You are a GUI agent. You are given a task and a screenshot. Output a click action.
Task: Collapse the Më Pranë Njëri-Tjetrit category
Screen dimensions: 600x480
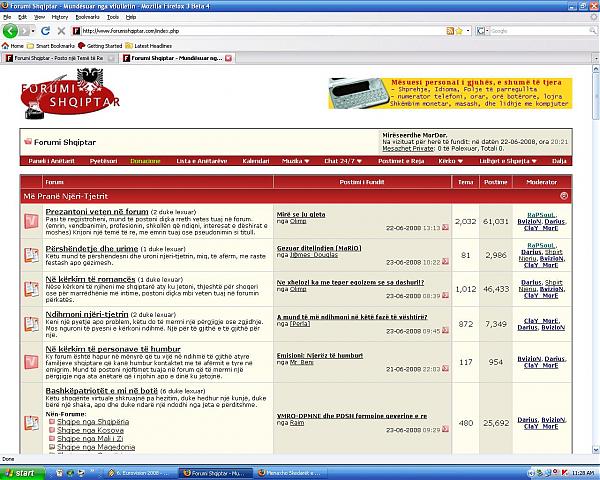coord(564,196)
